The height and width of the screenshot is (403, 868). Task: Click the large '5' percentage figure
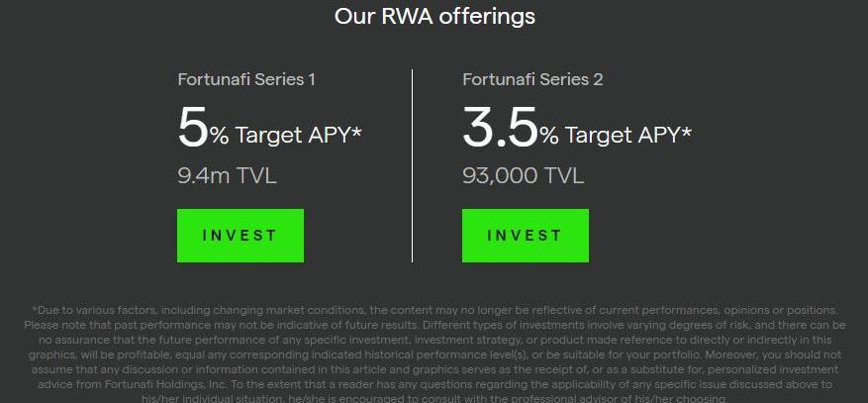192,128
